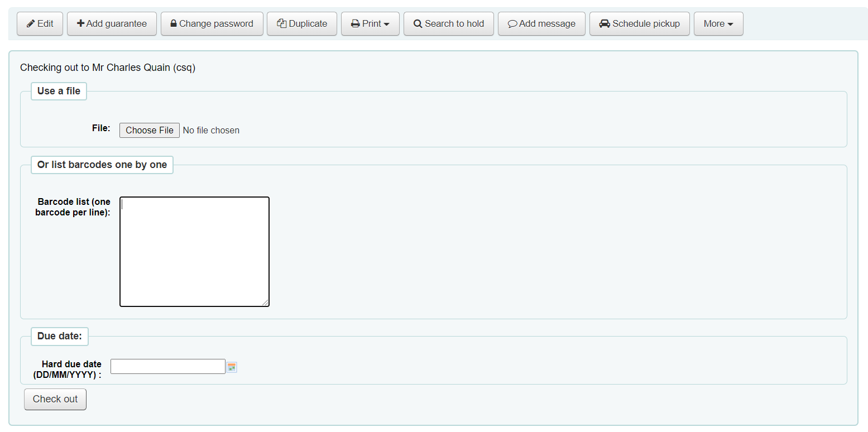Click the 'File:' label
This screenshot has width=868, height=432.
click(x=101, y=128)
